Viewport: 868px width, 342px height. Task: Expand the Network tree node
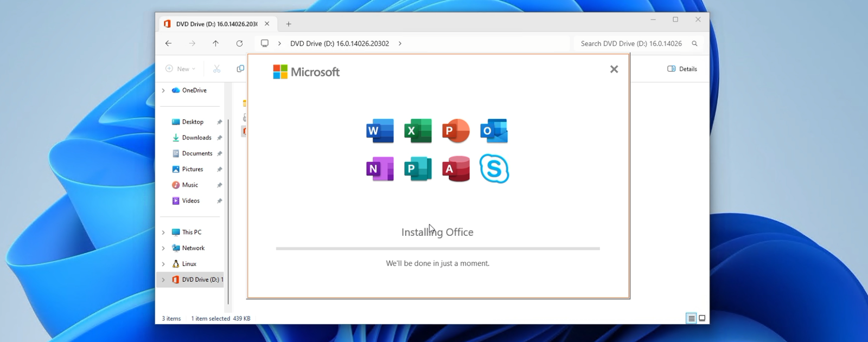tap(163, 248)
